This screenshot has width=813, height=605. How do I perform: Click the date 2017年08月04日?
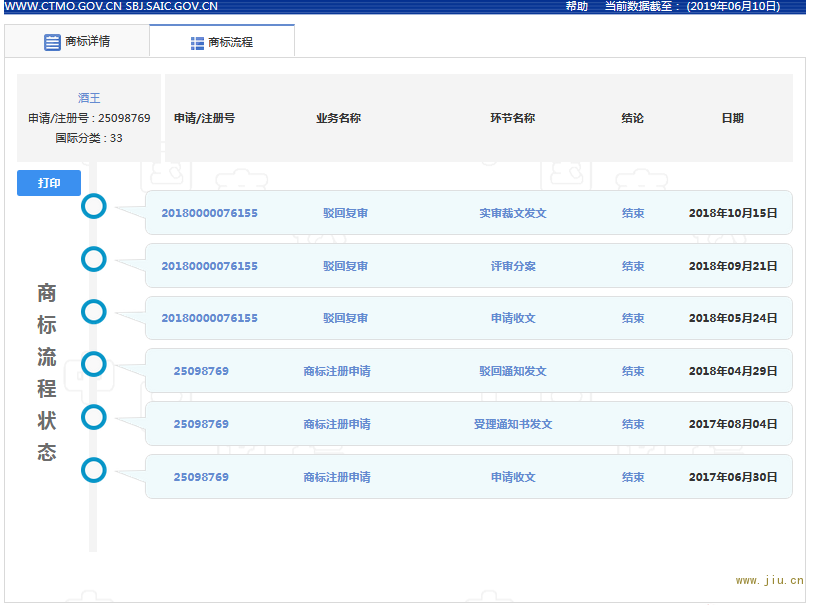[733, 424]
